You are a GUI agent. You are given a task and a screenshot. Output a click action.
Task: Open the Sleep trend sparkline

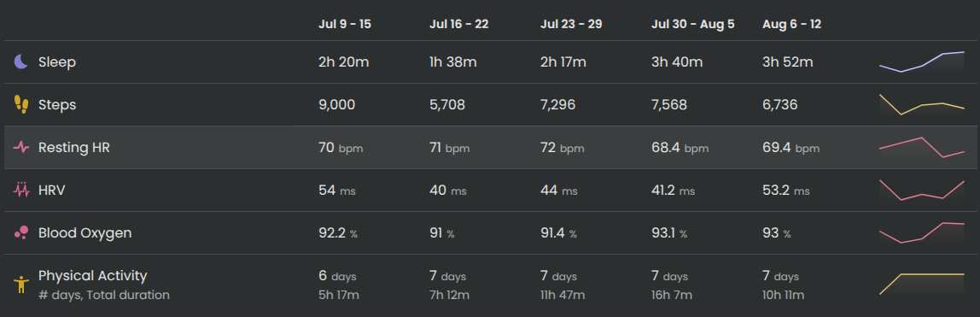[x=922, y=62]
